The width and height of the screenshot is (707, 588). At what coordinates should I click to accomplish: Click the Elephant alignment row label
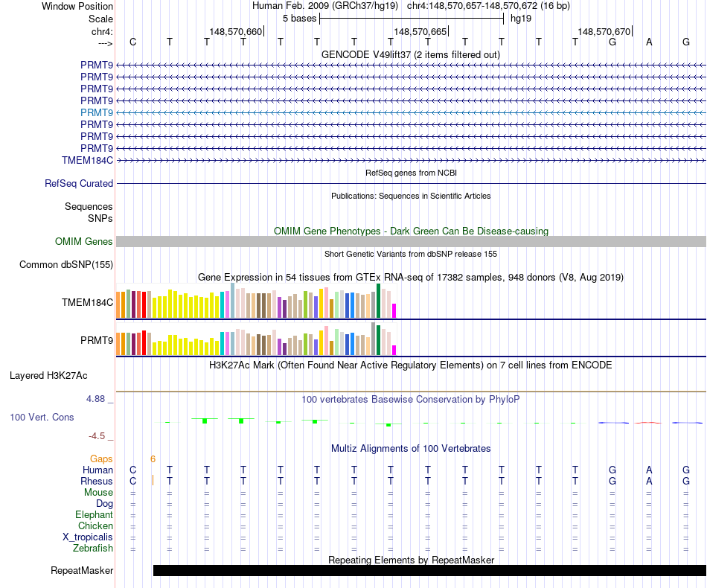click(95, 515)
